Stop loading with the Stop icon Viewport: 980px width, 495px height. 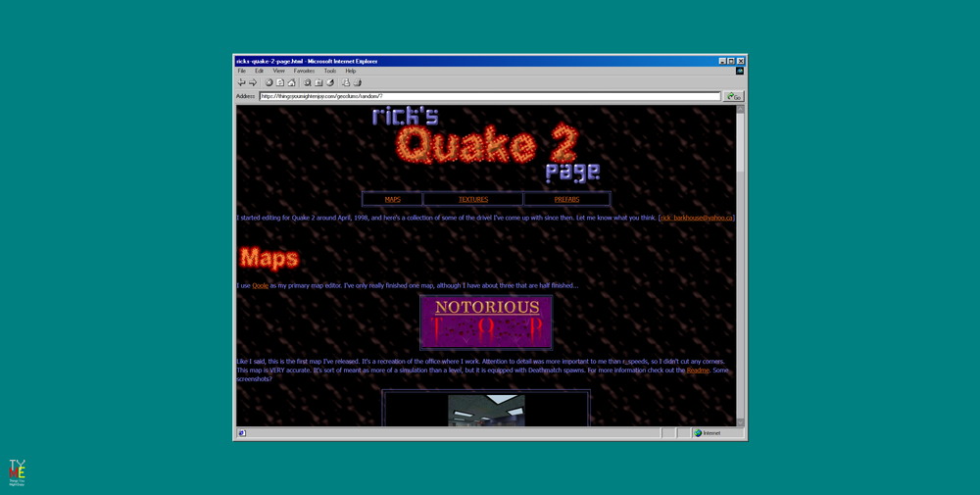pos(269,82)
